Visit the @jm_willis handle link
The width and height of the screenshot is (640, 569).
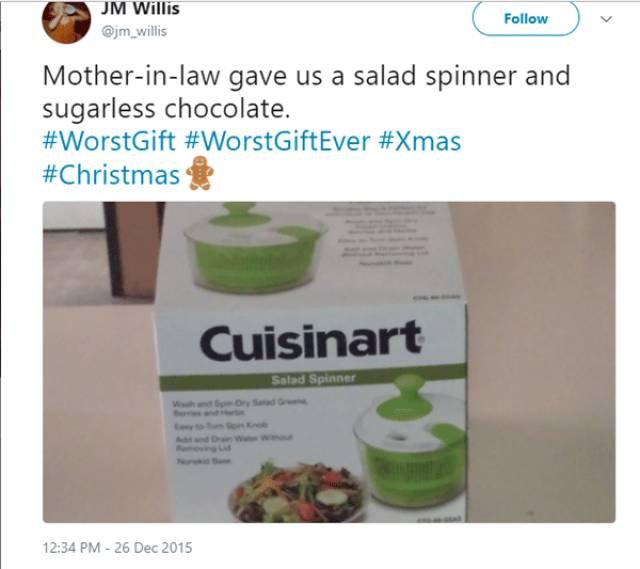coord(134,31)
